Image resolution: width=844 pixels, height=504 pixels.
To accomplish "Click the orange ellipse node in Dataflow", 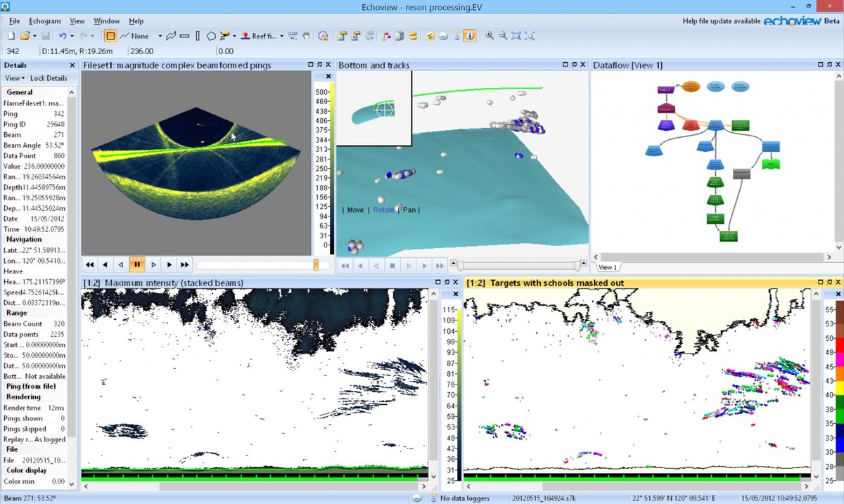I will [691, 87].
